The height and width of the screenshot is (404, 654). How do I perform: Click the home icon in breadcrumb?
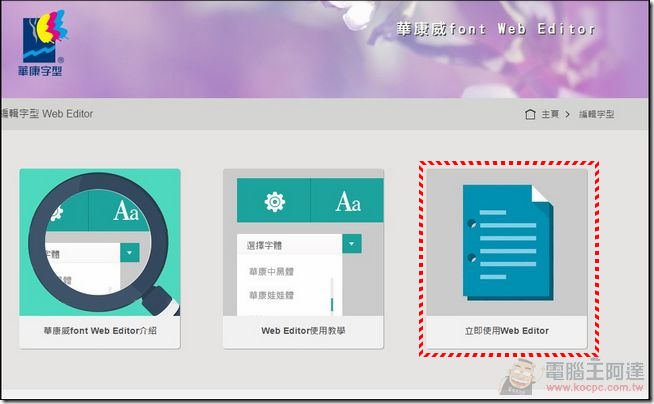(x=530, y=114)
